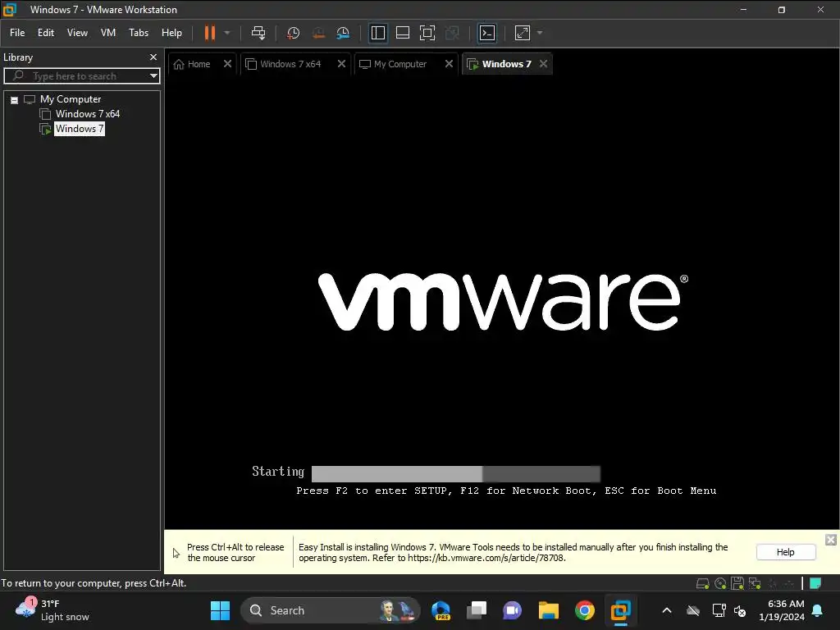Image resolution: width=840 pixels, height=630 pixels.
Task: Close the Windows 7 tab
Action: (543, 64)
